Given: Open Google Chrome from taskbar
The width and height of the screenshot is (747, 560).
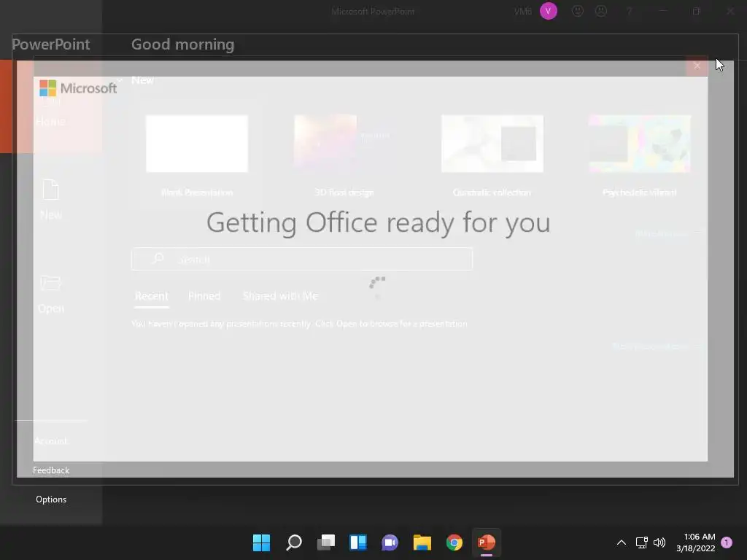Looking at the screenshot, I should [454, 542].
